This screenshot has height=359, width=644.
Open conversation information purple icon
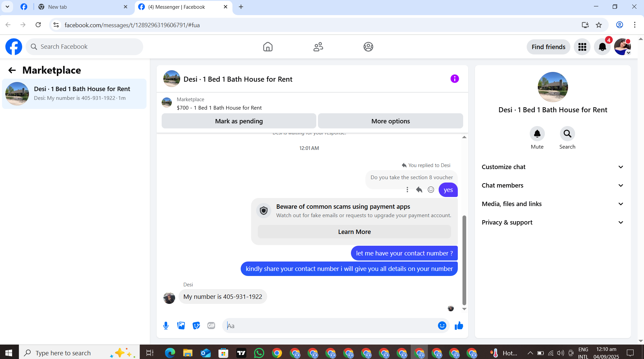click(455, 79)
